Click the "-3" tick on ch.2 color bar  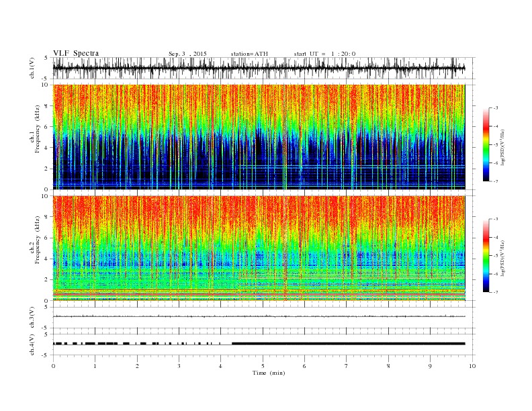(x=496, y=219)
